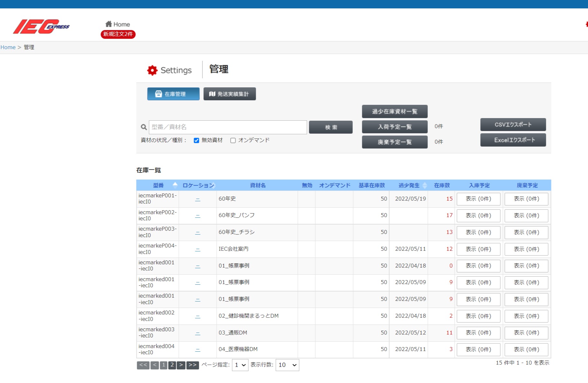Screen dimensions: 588x383
Task: Open the 表示行数 rows dropdown
Action: (x=287, y=365)
